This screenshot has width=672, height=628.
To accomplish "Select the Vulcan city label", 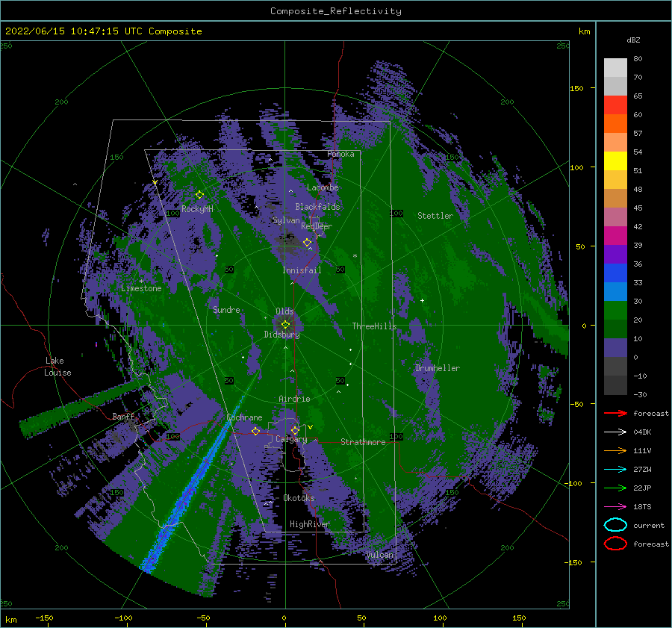I will [380, 555].
